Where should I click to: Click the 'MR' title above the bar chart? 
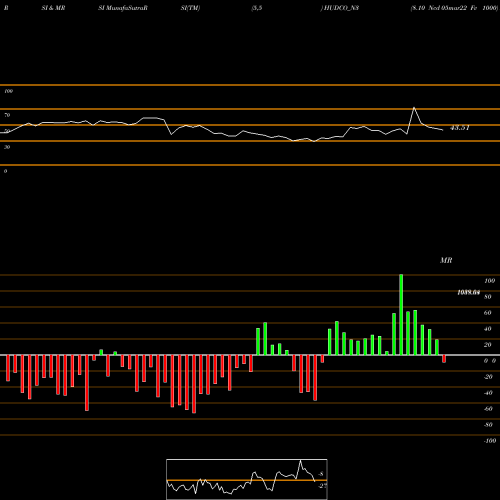446,260
